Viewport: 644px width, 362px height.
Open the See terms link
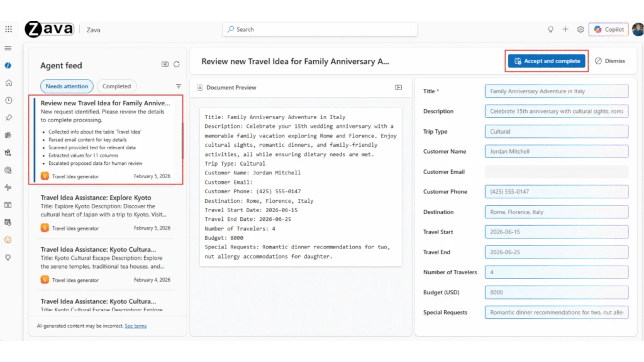[x=136, y=326]
